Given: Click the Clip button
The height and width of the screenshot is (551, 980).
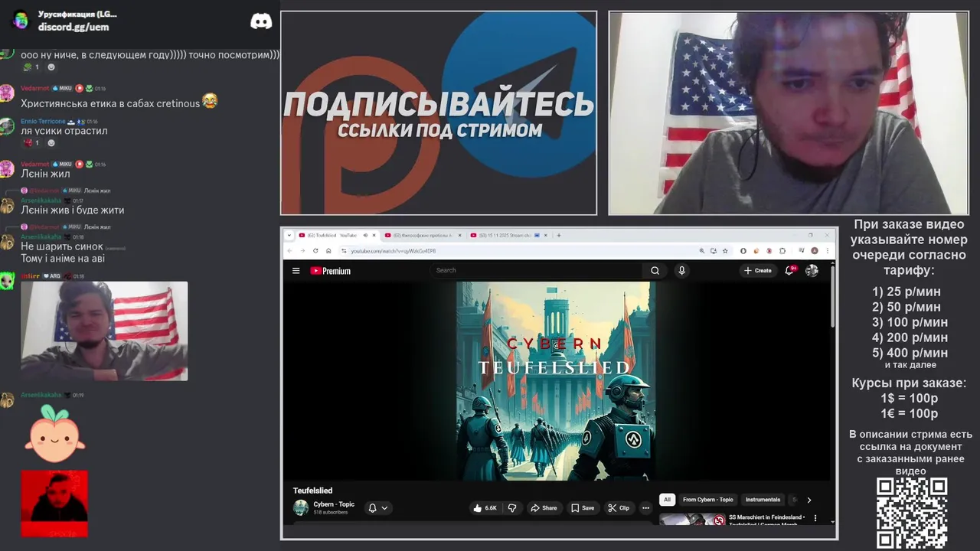Looking at the screenshot, I should tap(619, 507).
